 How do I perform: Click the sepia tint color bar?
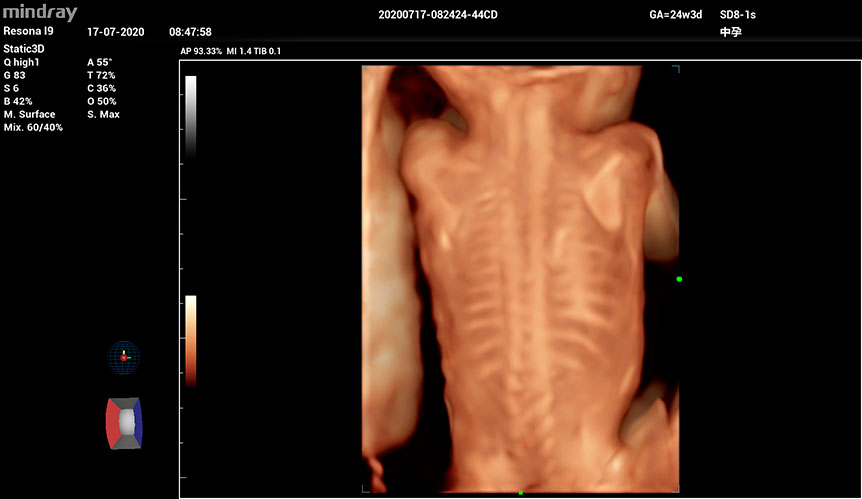190,340
